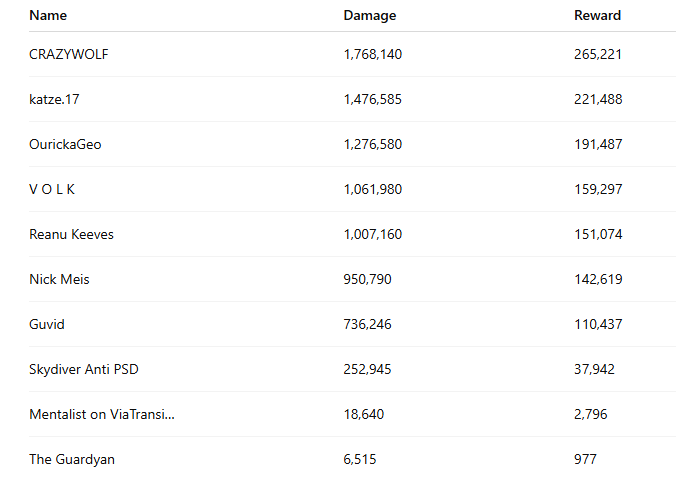This screenshot has height=500, width=676.
Task: Select the 1,476,585 damage cell
Action: 372,99
